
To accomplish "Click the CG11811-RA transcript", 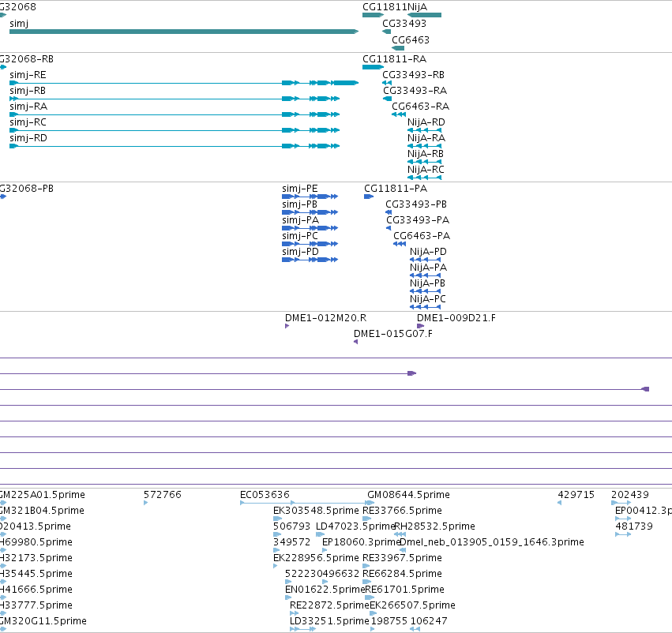I will tap(373, 67).
